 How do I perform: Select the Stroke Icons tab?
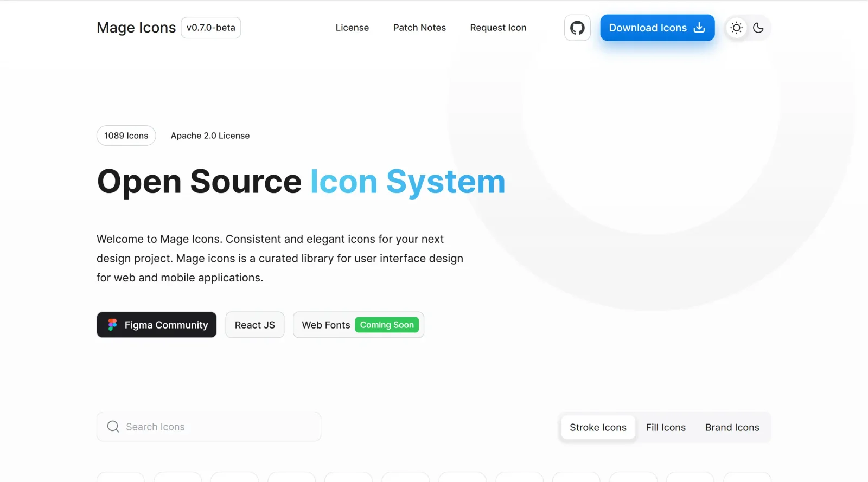pos(598,427)
